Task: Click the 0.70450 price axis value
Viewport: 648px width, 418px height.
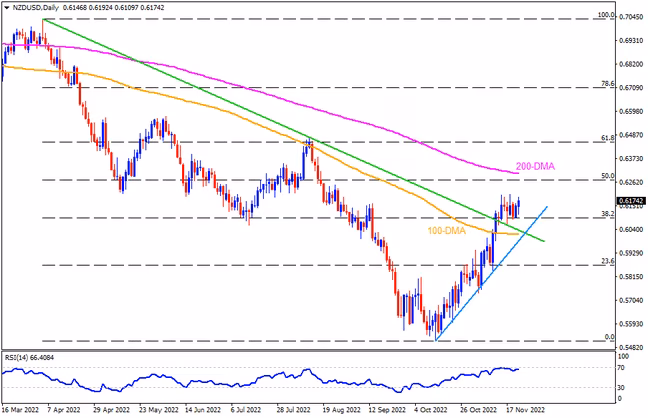Action: pos(631,17)
